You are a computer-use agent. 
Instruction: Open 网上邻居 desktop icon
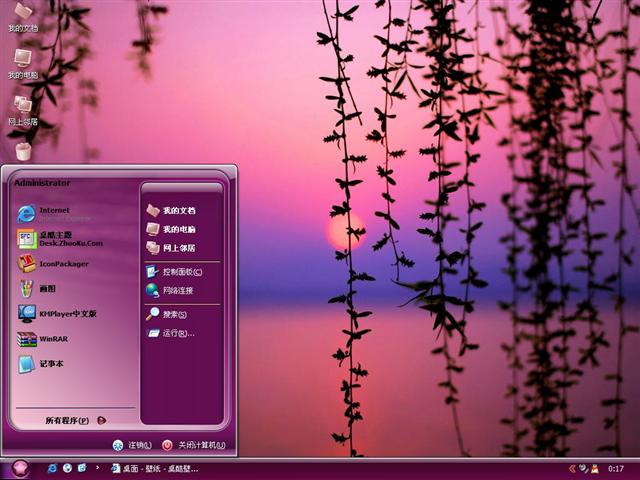click(23, 109)
